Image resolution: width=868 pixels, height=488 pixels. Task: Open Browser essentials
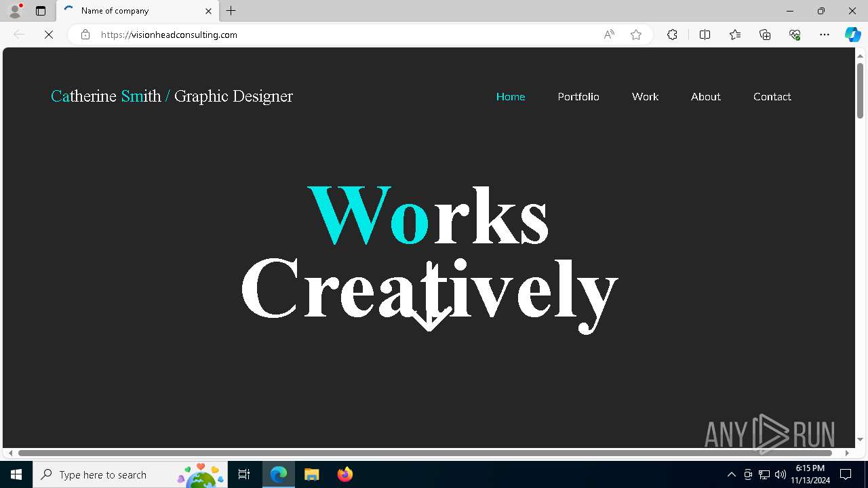tap(795, 35)
